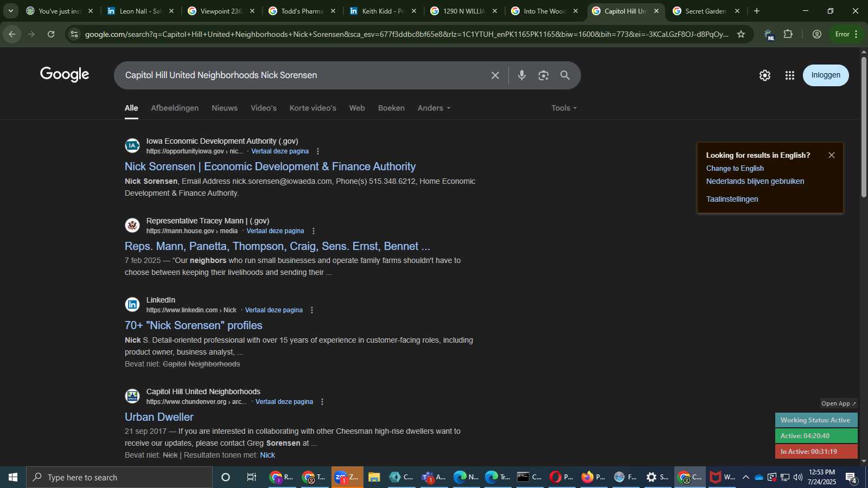Open the Extensions puzzle icon
This screenshot has height=488, width=868.
(788, 34)
